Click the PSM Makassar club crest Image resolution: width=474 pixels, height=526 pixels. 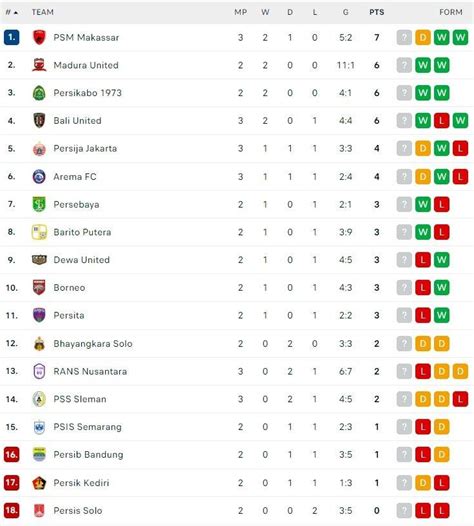click(39, 37)
